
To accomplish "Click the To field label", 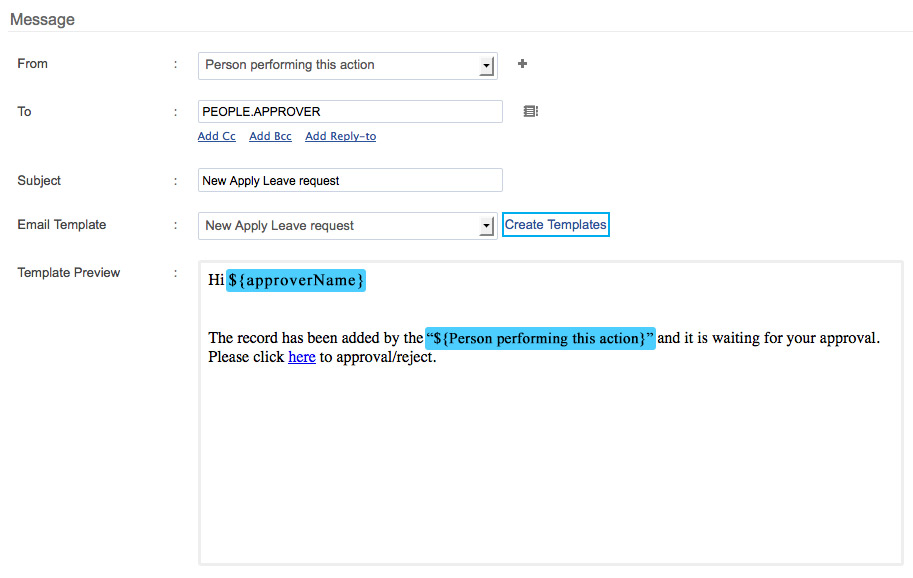I will point(25,112).
